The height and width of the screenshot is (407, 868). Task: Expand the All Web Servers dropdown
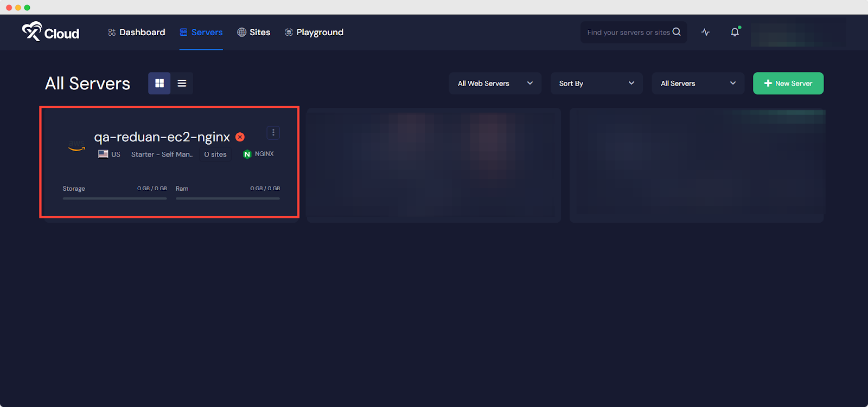pyautogui.click(x=495, y=83)
